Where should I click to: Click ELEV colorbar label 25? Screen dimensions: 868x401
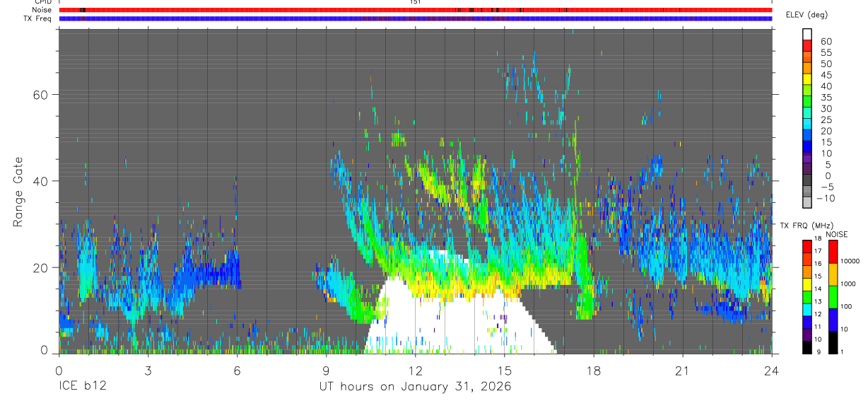(x=826, y=120)
